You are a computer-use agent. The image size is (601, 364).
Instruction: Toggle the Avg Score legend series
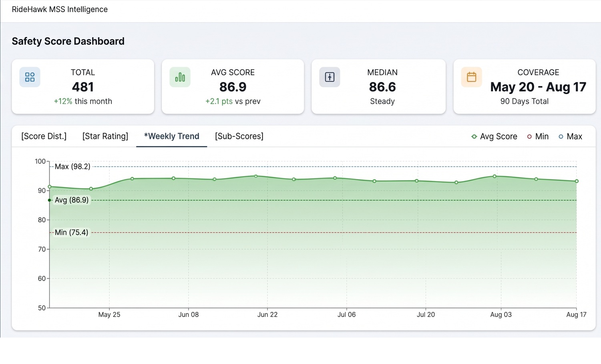pos(494,137)
